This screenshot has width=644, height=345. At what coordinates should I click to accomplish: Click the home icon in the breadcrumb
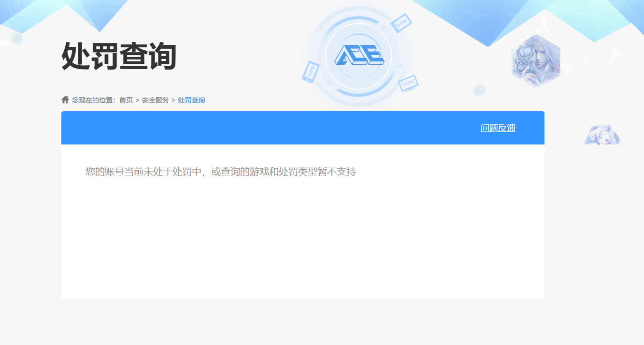coord(65,100)
